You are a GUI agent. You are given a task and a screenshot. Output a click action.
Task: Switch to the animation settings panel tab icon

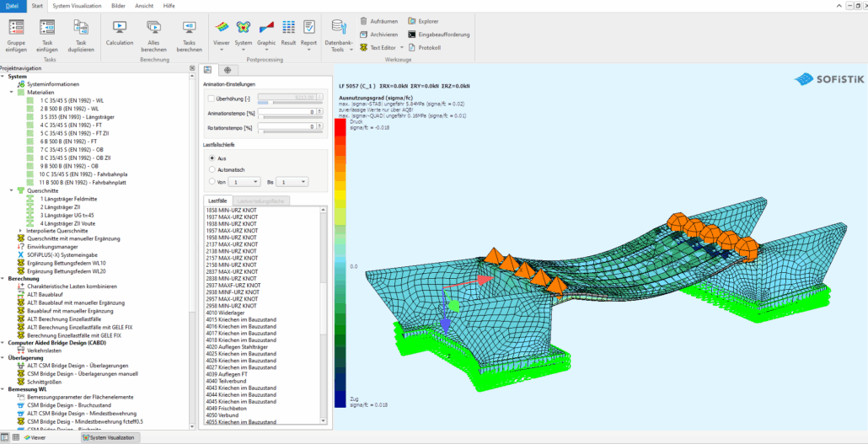[208, 70]
